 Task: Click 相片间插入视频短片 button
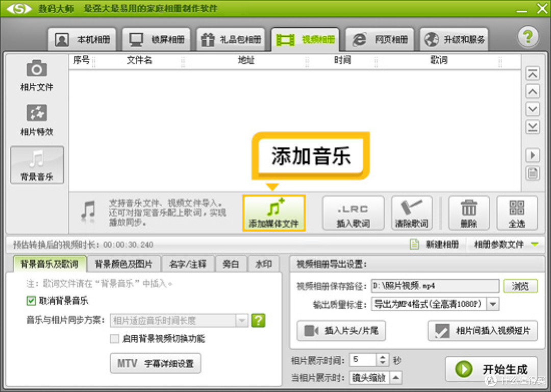pyautogui.click(x=483, y=330)
